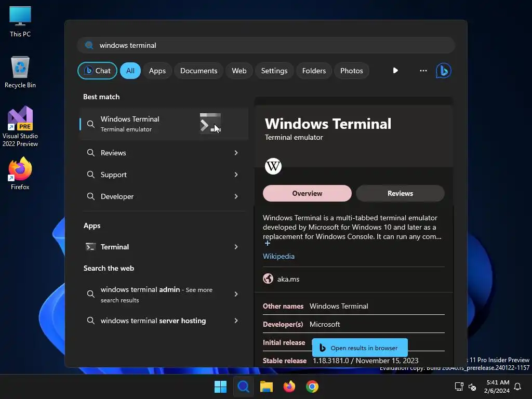Select the Photos filter tab
532x399 pixels.
[x=352, y=71]
